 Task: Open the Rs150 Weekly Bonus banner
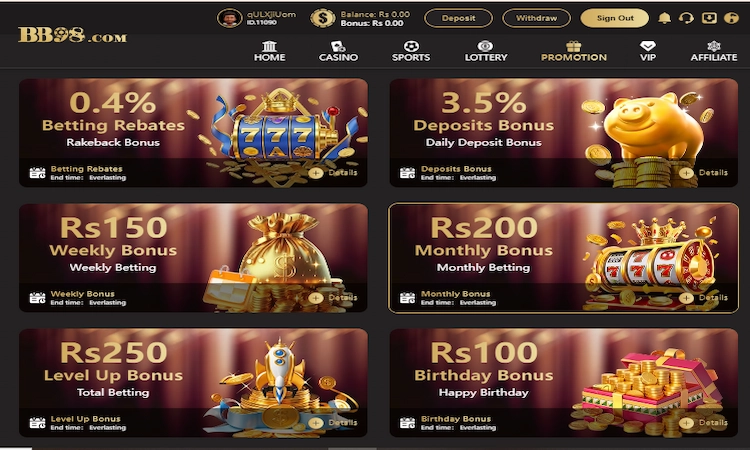(193, 258)
